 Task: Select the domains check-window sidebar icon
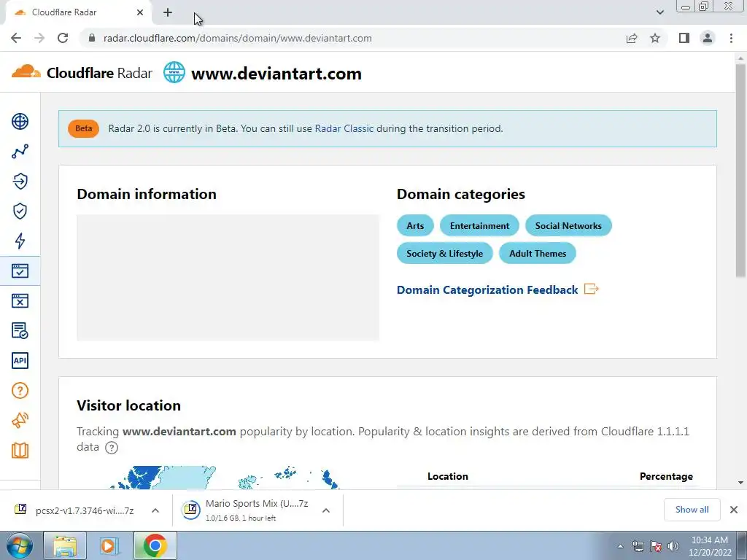pyautogui.click(x=20, y=271)
